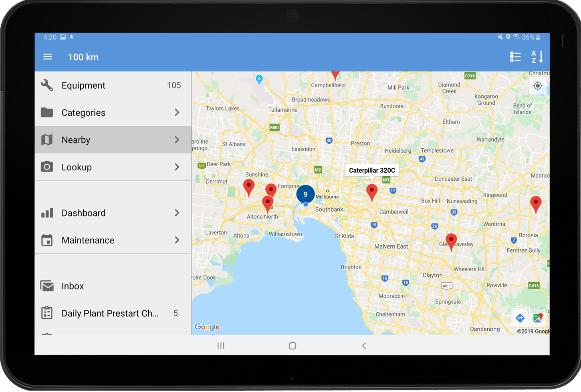Open the Inbox menu item
Screen dimensions: 581x392
point(113,286)
